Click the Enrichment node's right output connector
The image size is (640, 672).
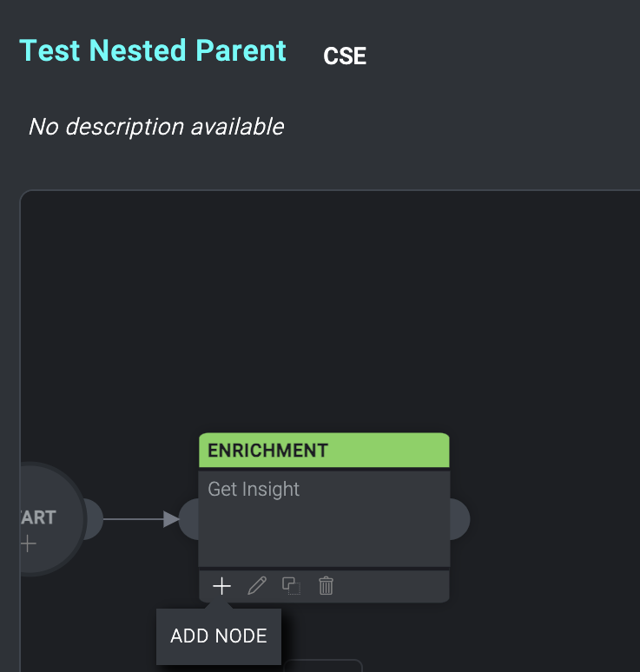click(459, 519)
